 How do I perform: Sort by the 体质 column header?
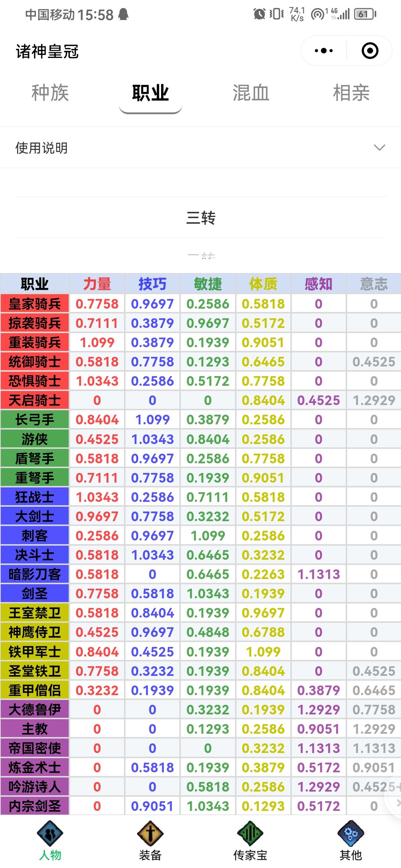(263, 284)
